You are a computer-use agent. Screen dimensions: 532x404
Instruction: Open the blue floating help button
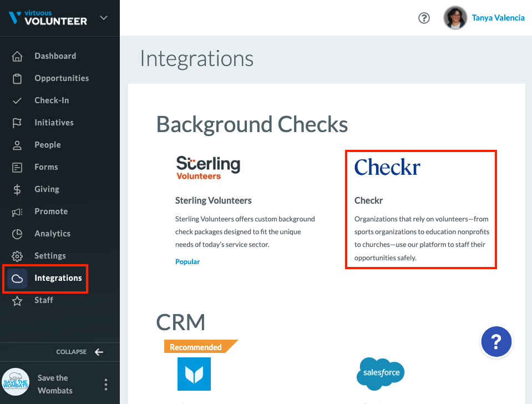click(496, 341)
